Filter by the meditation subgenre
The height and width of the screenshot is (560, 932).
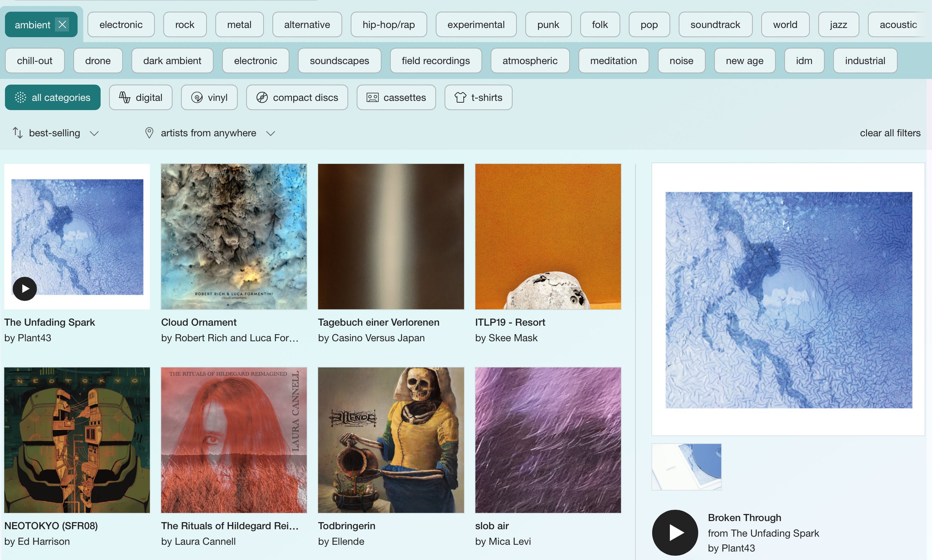point(614,61)
